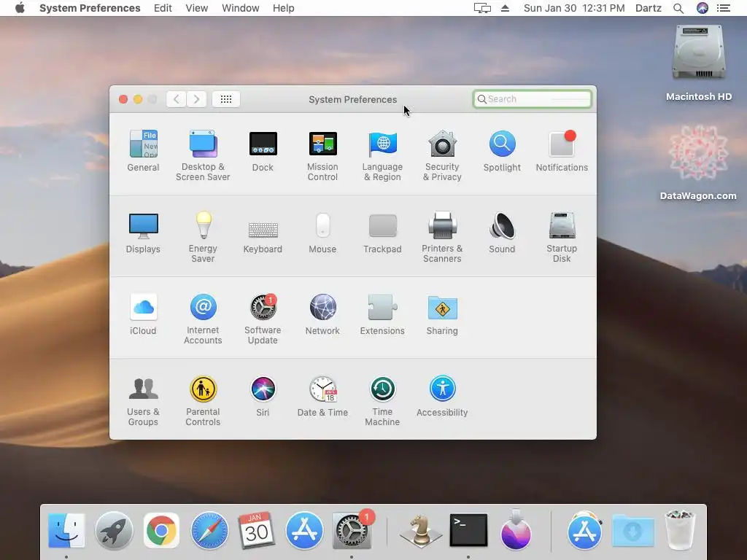
Task: Open Displays preferences
Action: click(x=144, y=233)
